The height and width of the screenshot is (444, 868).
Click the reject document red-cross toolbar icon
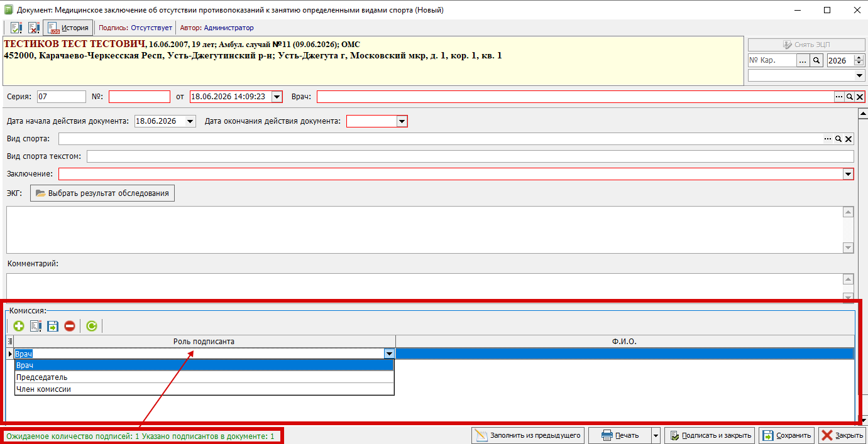coord(34,28)
